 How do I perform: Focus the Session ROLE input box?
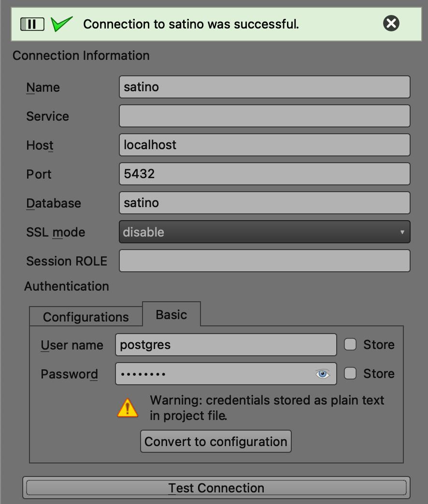click(264, 261)
